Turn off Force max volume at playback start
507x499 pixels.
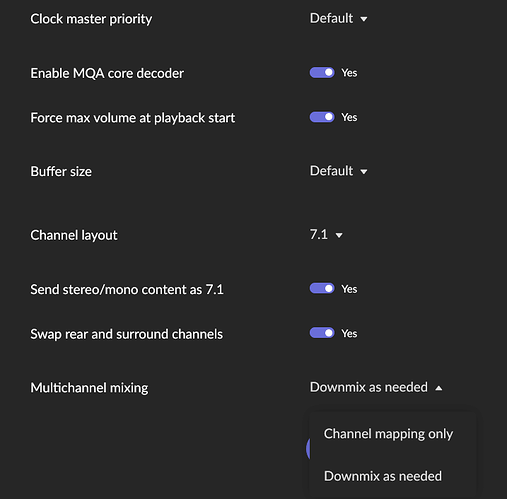click(x=322, y=117)
